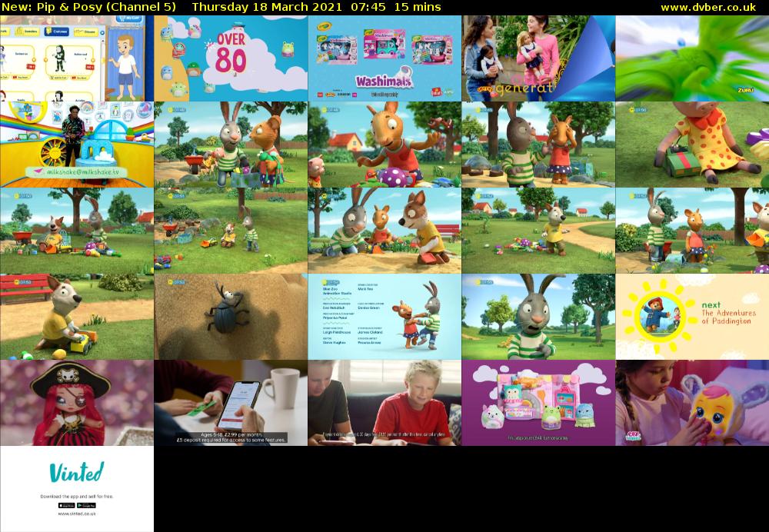Select the frame of boy in red shirt

pyautogui.click(x=384, y=403)
